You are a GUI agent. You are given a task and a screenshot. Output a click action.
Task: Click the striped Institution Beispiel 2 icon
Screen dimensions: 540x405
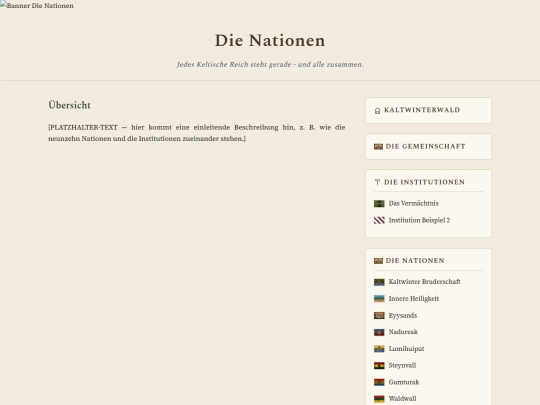[x=379, y=220]
